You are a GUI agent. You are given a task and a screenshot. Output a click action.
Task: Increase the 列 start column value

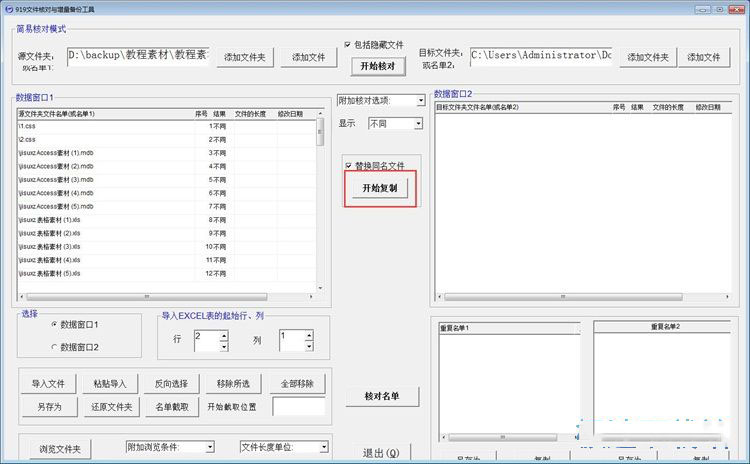point(309,335)
